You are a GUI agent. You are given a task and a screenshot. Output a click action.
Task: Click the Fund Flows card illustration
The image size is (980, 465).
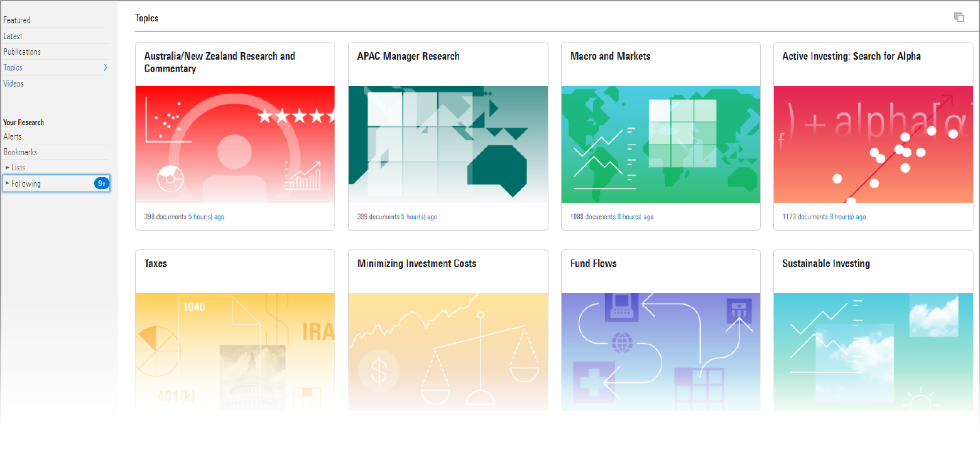tap(660, 351)
